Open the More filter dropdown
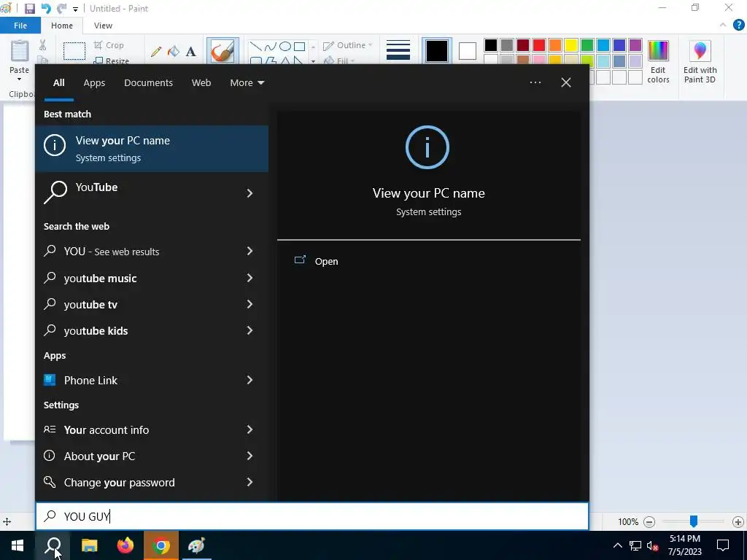Image resolution: width=747 pixels, height=560 pixels. point(247,83)
